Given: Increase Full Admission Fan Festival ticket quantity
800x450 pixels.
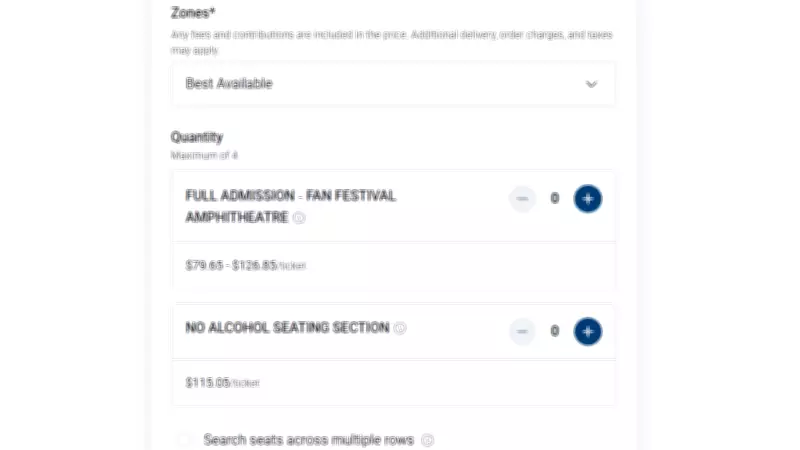Looking at the screenshot, I should 588,198.
